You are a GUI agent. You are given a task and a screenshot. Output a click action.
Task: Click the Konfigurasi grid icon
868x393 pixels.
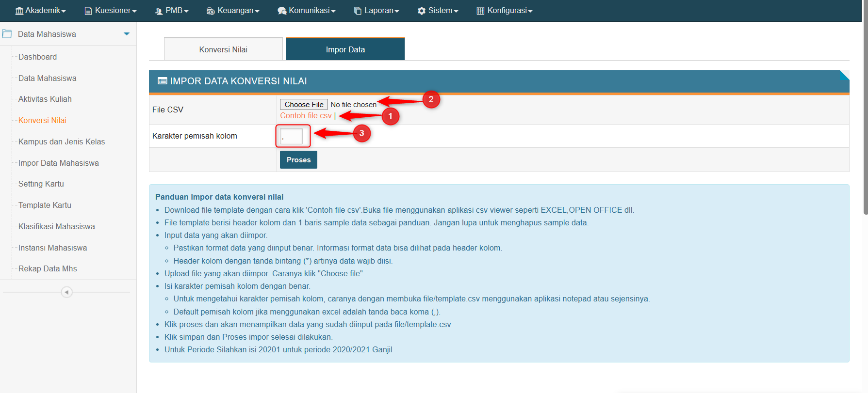tap(480, 11)
